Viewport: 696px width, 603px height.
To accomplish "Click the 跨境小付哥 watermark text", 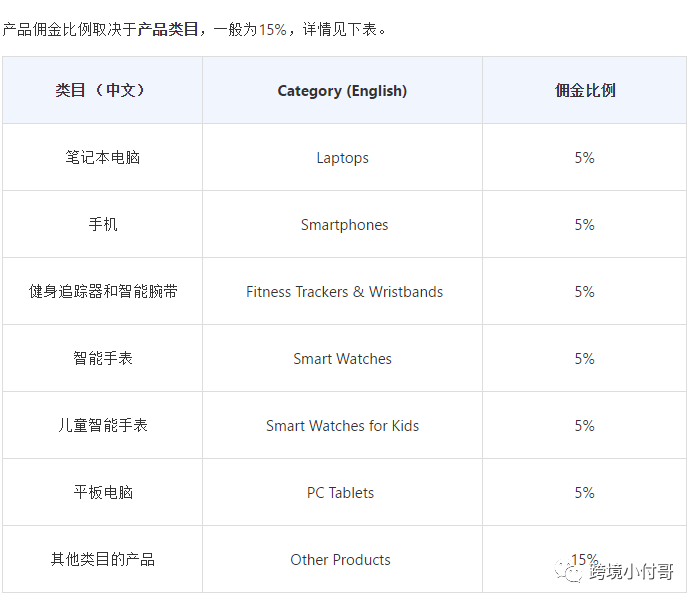I will point(631,571).
